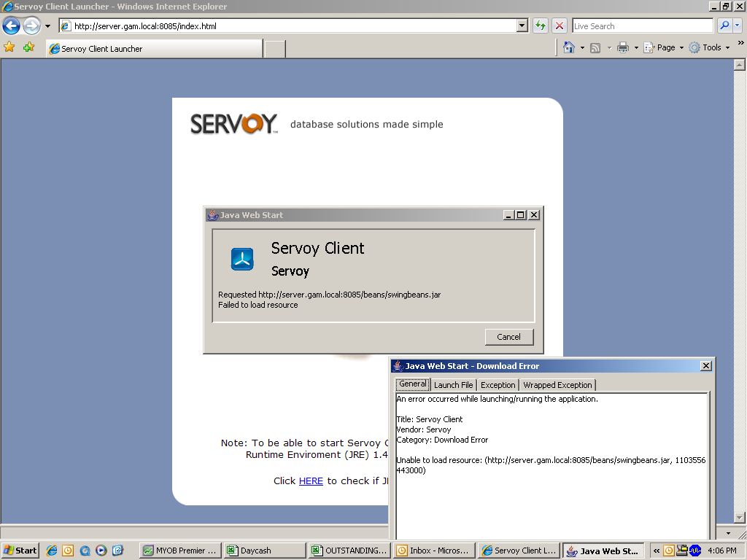Select the Servoy Client Launcher browser tab

click(x=155, y=49)
